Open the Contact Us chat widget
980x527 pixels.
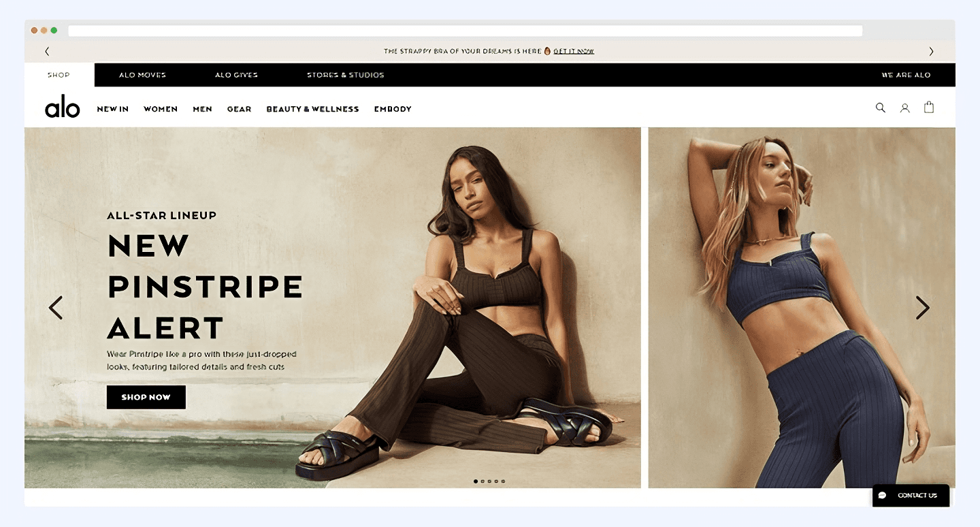pos(911,495)
